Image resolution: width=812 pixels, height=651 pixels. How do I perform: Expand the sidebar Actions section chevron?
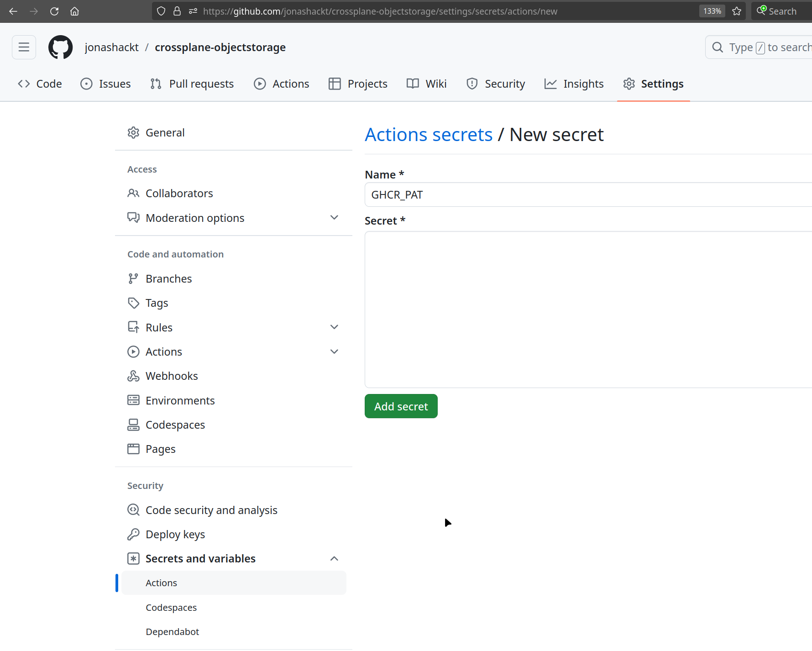(334, 352)
